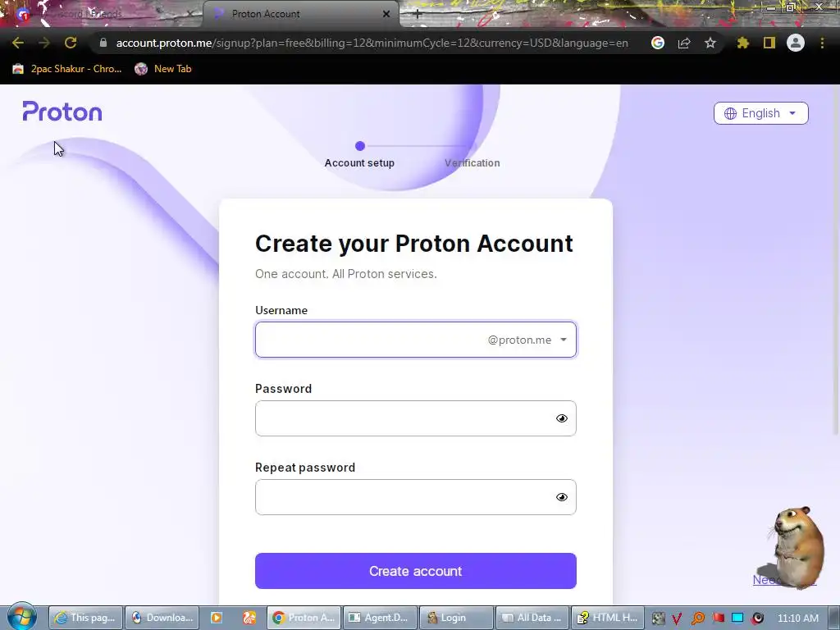The height and width of the screenshot is (630, 840).
Task: Select the Proton Account tab
Action: (301, 14)
